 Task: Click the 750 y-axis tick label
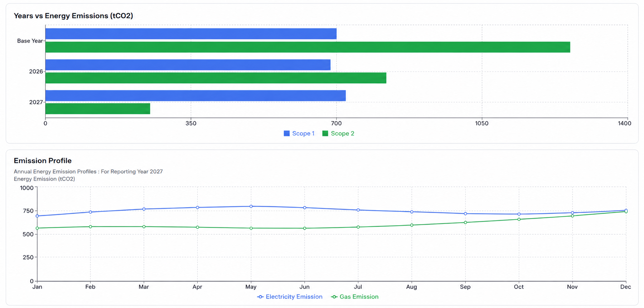pos(28,211)
